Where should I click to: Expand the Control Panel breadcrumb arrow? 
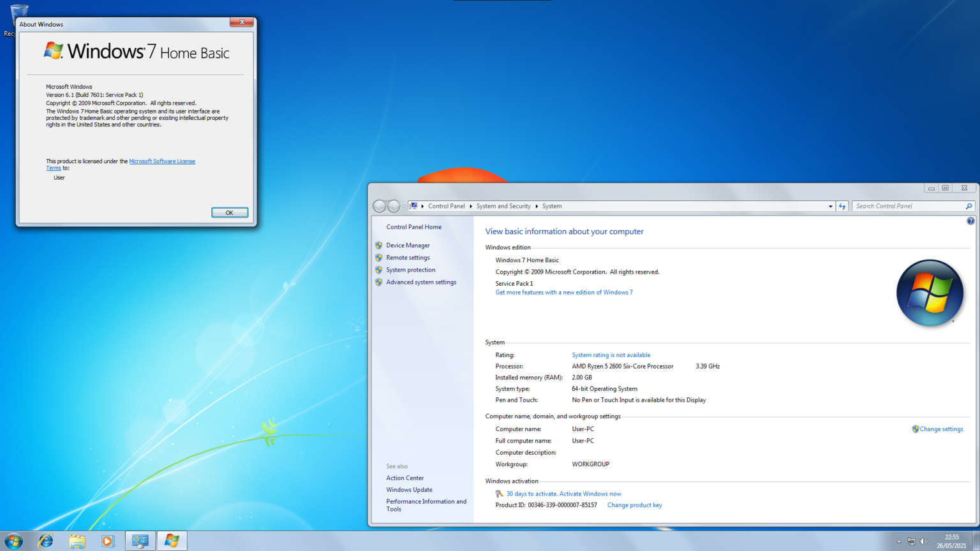[470, 206]
